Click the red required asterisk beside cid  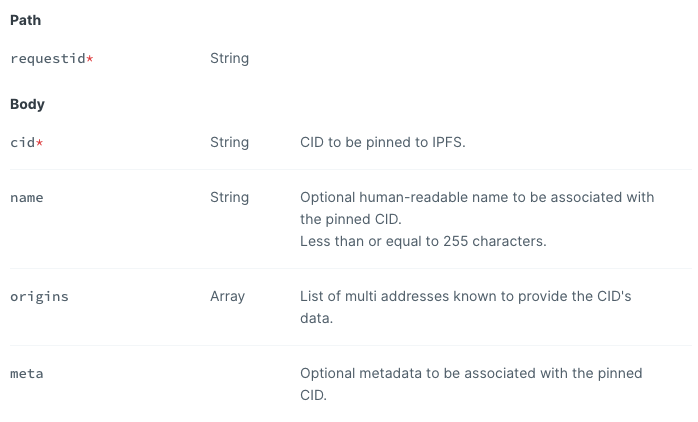tap(40, 142)
